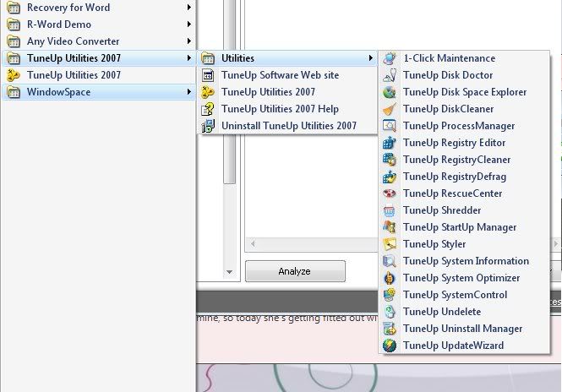Select TuneUp Undelete

click(x=465, y=312)
